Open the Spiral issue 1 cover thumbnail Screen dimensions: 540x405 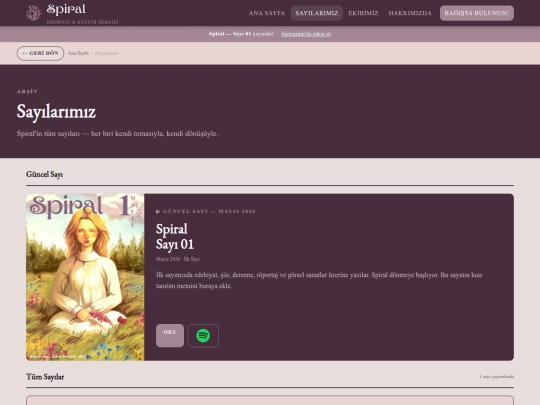pyautogui.click(x=85, y=277)
